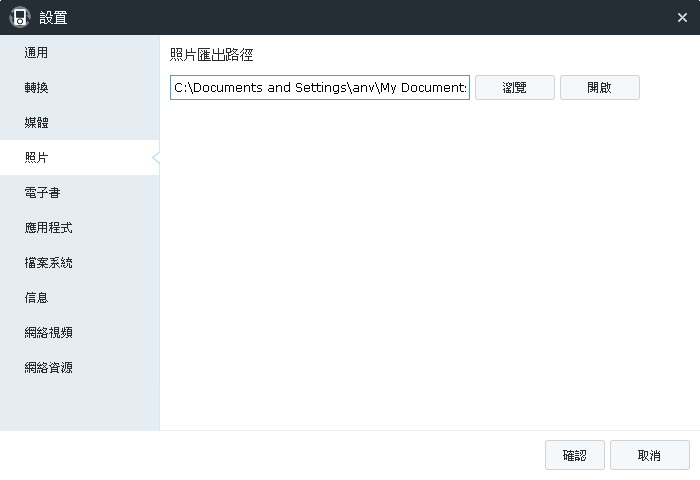700x480 pixels.
Task: Click the iPod app icon in title bar
Action: [19, 17]
